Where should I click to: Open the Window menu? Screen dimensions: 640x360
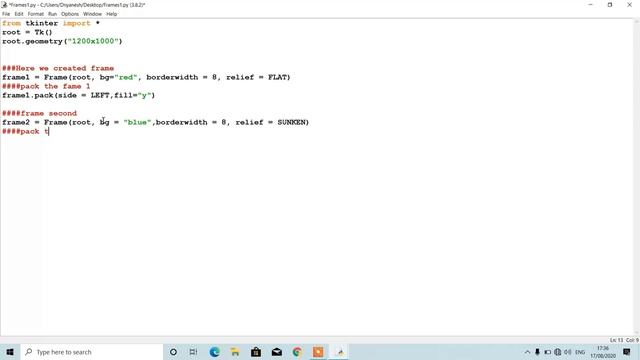point(92,14)
